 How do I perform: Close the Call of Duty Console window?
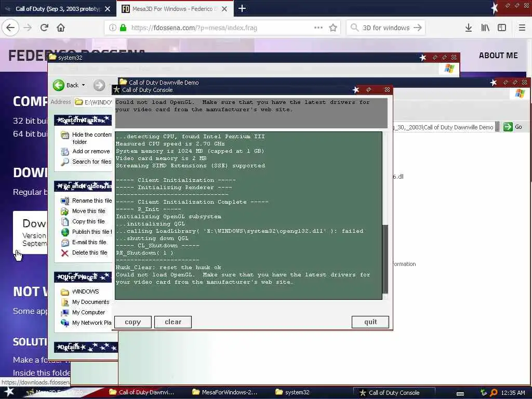(387, 90)
